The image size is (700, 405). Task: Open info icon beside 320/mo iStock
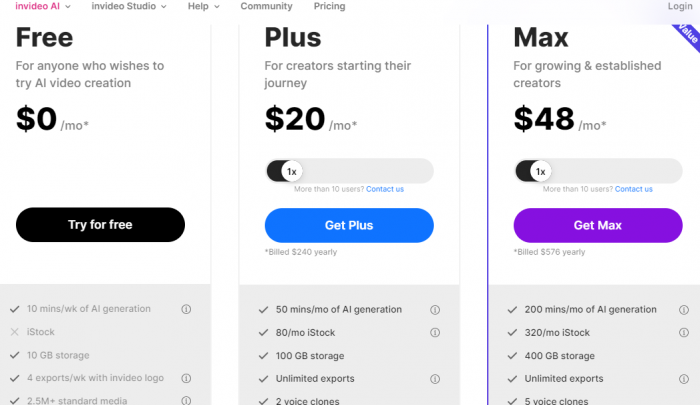683,333
